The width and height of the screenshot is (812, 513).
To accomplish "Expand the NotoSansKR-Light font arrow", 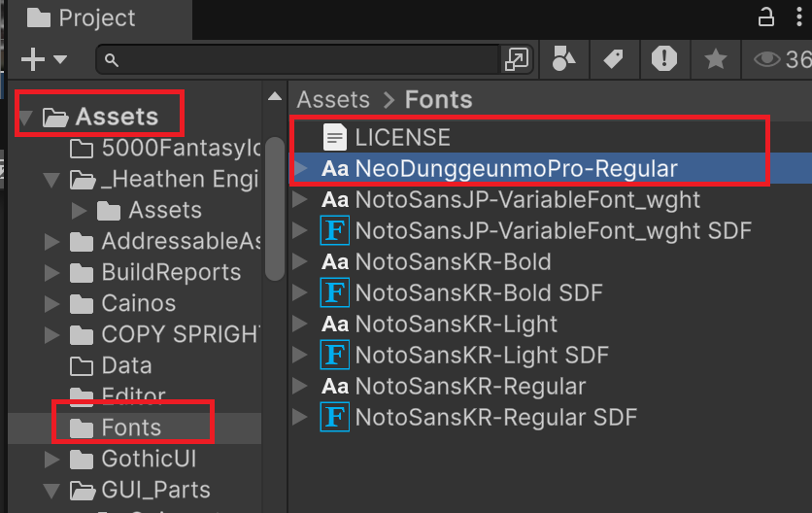I will (301, 324).
